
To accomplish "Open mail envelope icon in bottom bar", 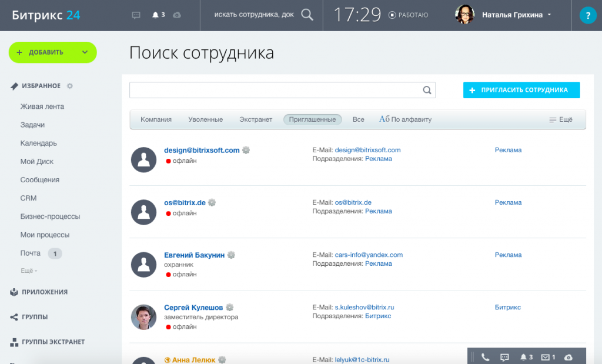I will tap(545, 357).
